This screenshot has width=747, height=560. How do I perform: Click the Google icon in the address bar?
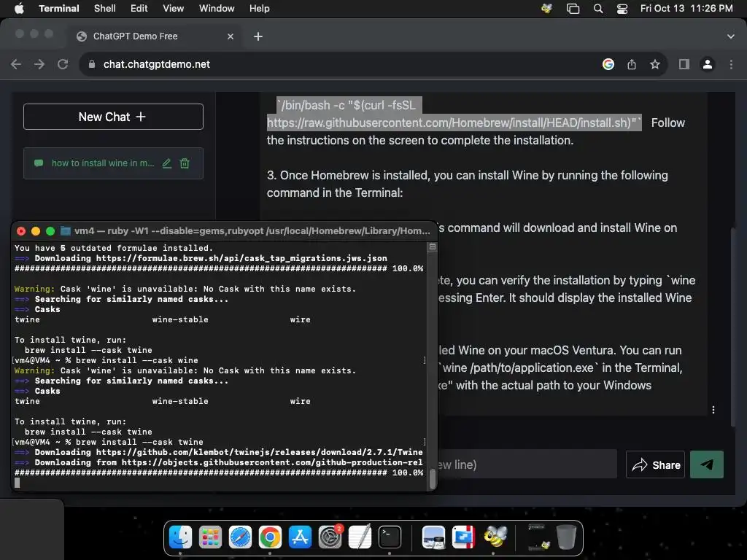point(608,64)
